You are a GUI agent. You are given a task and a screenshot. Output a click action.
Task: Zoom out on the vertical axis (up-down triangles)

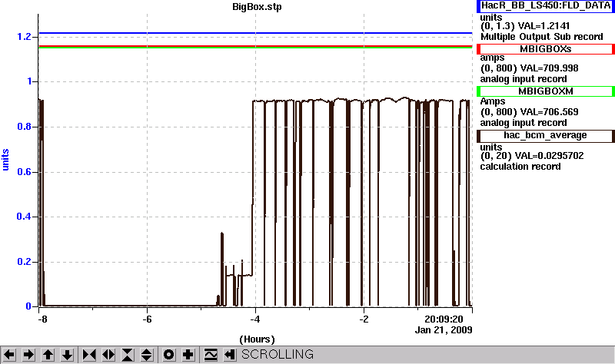pyautogui.click(x=147, y=355)
